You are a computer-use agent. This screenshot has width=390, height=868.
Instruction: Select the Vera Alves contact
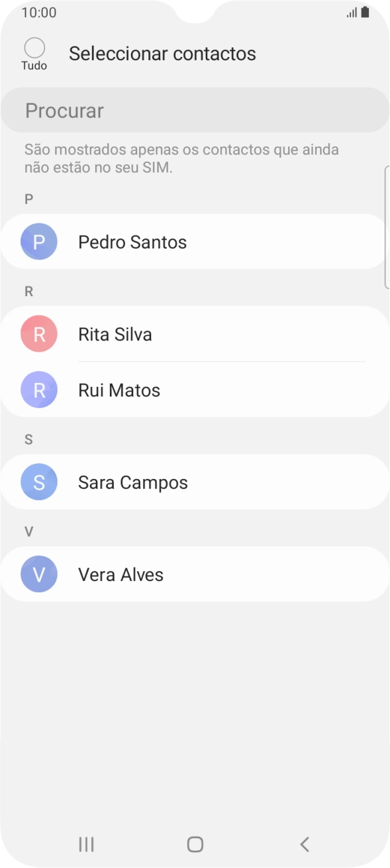[166, 574]
